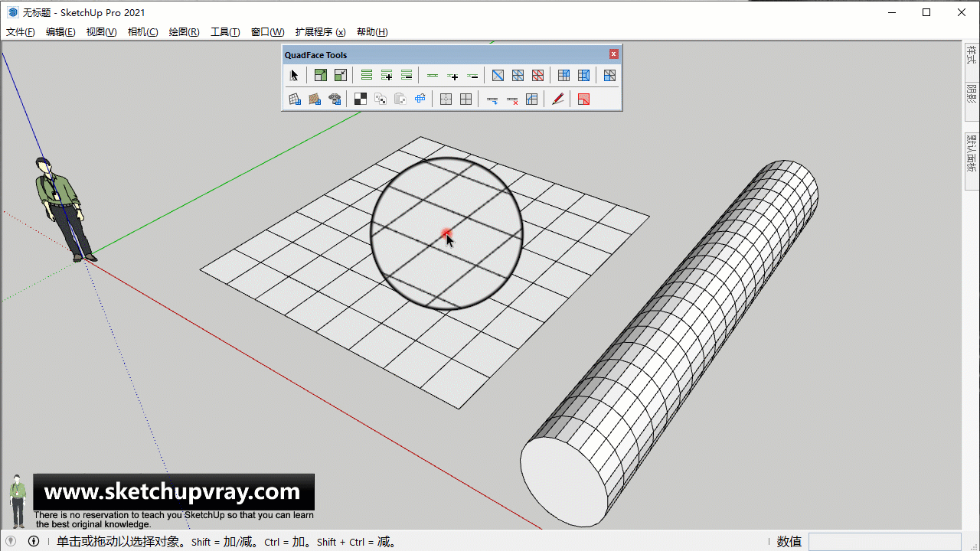The height and width of the screenshot is (551, 980).
Task: Open the 相机(C) menu
Action: click(143, 32)
